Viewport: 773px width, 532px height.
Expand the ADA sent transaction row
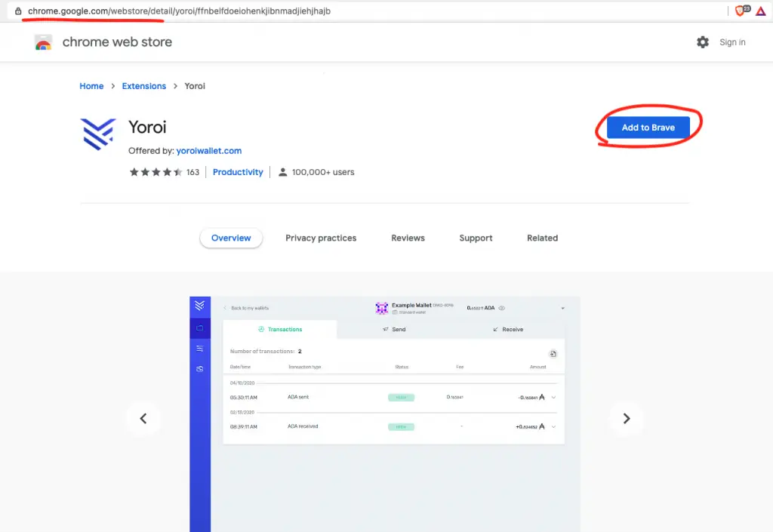tap(553, 398)
